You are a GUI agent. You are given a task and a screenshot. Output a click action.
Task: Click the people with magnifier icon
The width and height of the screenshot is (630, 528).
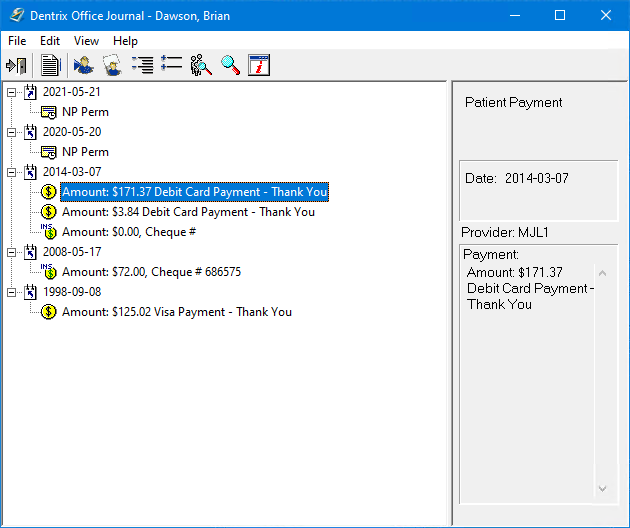pyautogui.click(x=201, y=66)
